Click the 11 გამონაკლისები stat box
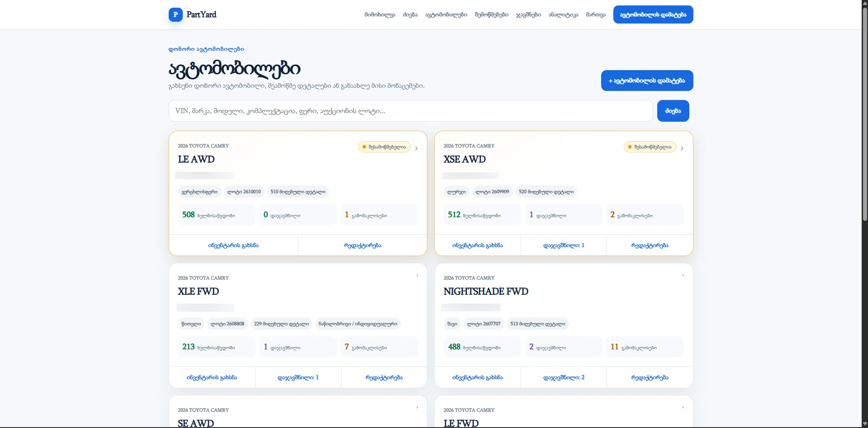 (645, 347)
